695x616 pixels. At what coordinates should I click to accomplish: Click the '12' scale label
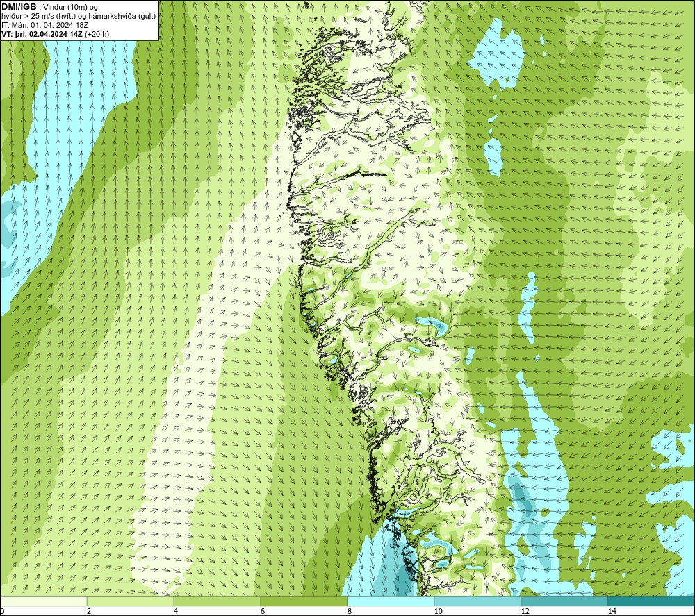(x=525, y=611)
